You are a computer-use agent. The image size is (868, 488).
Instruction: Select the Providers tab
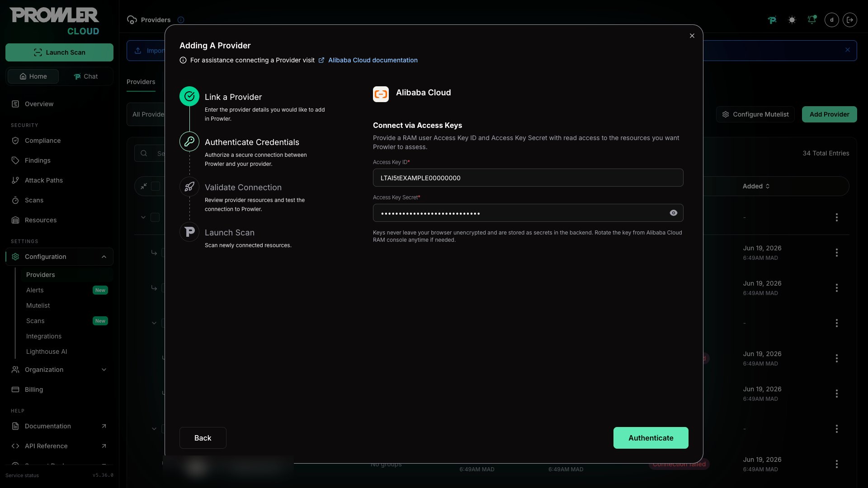(141, 82)
